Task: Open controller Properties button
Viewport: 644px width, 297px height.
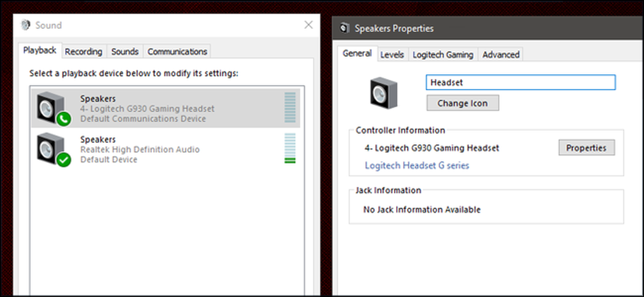Action: (586, 148)
